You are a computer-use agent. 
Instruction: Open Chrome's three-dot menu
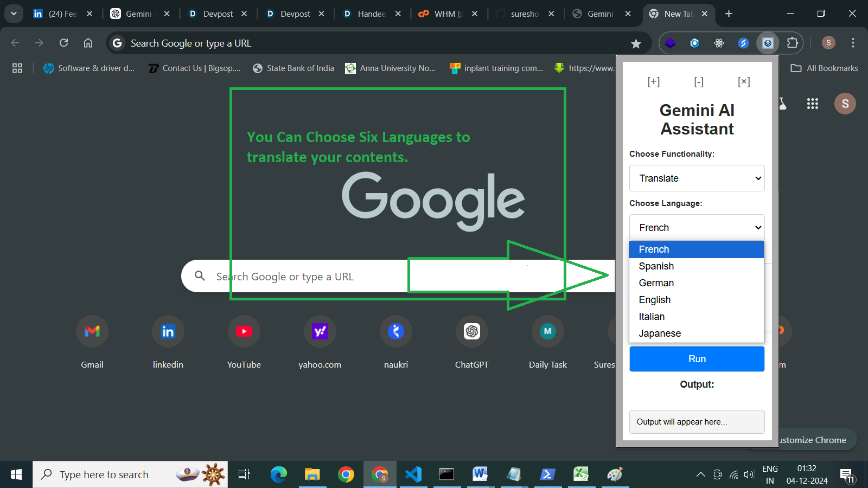[x=853, y=43]
